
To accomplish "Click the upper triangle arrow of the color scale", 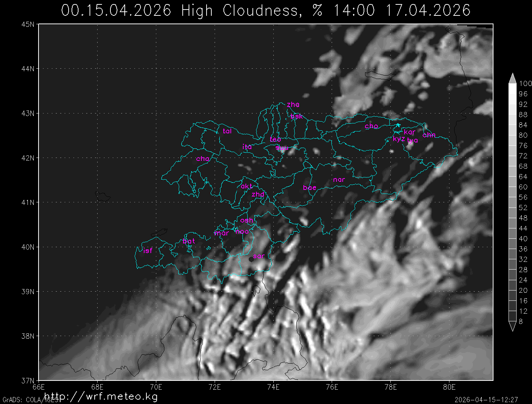I will [x=513, y=79].
